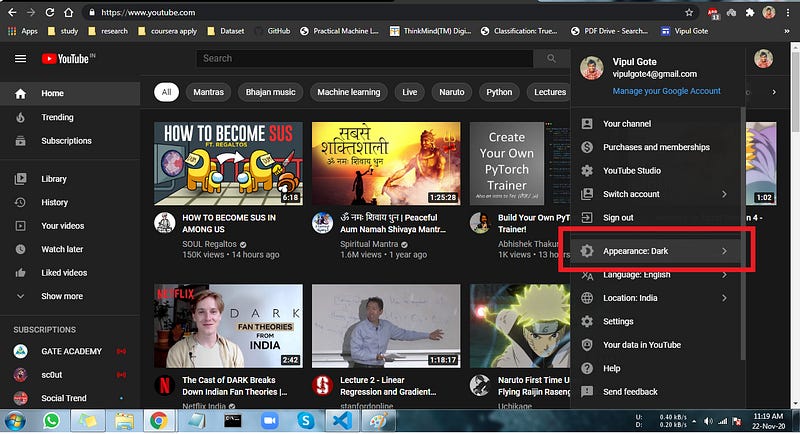Go to Subscriptions in the sidebar
800x434 pixels.
(66, 141)
